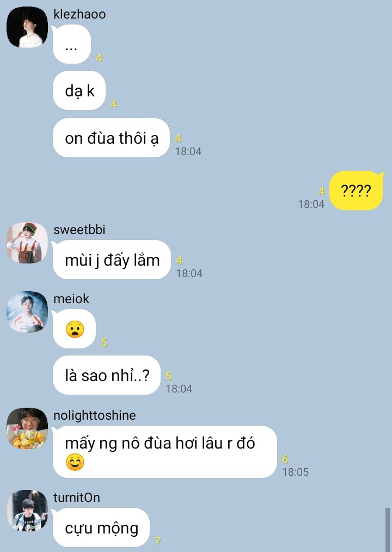View meiok's avatar image
Image resolution: width=392 pixels, height=552 pixels.
pyautogui.click(x=27, y=311)
